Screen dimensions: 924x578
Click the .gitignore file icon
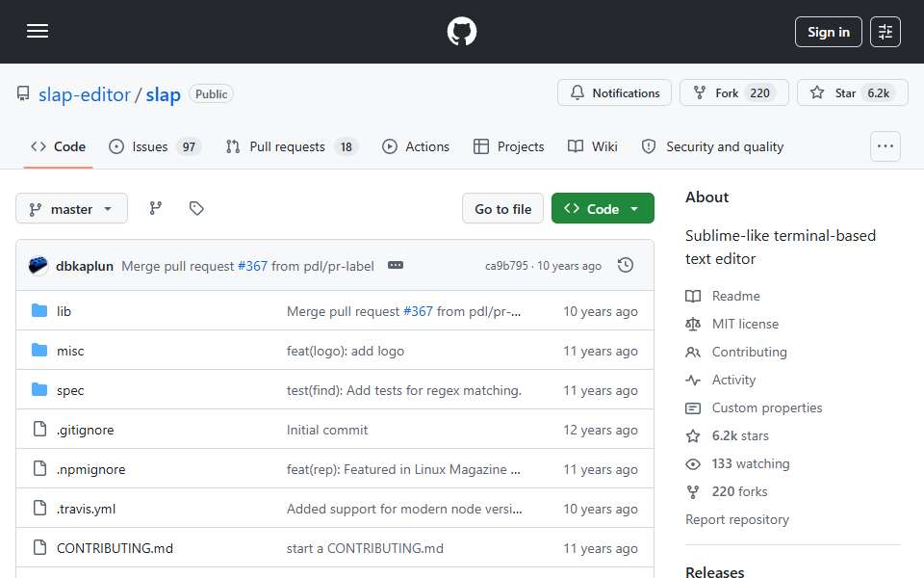tap(39, 429)
